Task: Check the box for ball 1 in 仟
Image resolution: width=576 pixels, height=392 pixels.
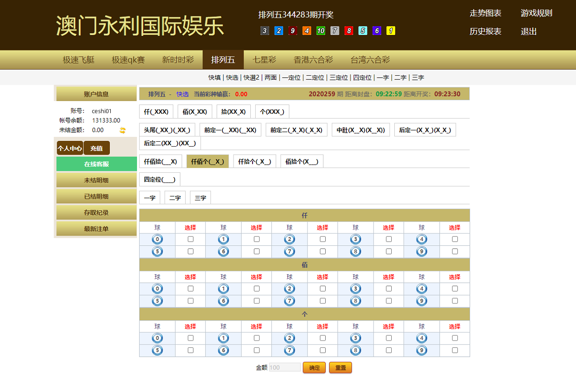Action: (257, 239)
